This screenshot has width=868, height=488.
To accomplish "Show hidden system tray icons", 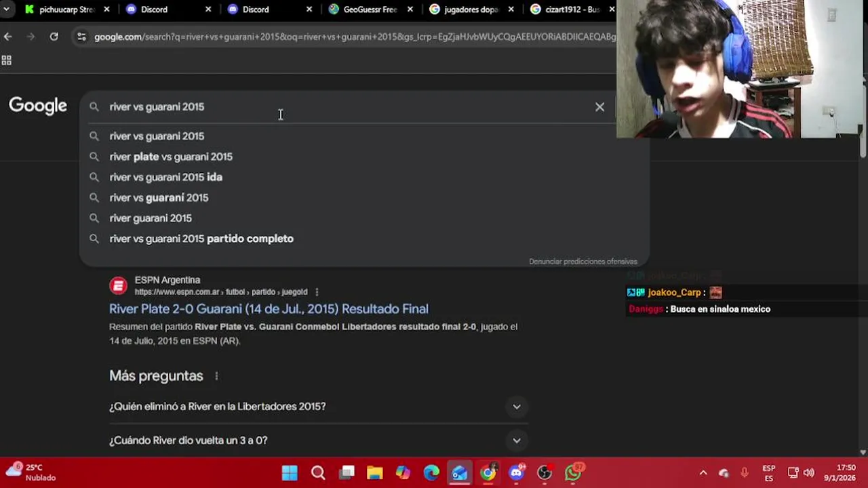I will [x=703, y=473].
